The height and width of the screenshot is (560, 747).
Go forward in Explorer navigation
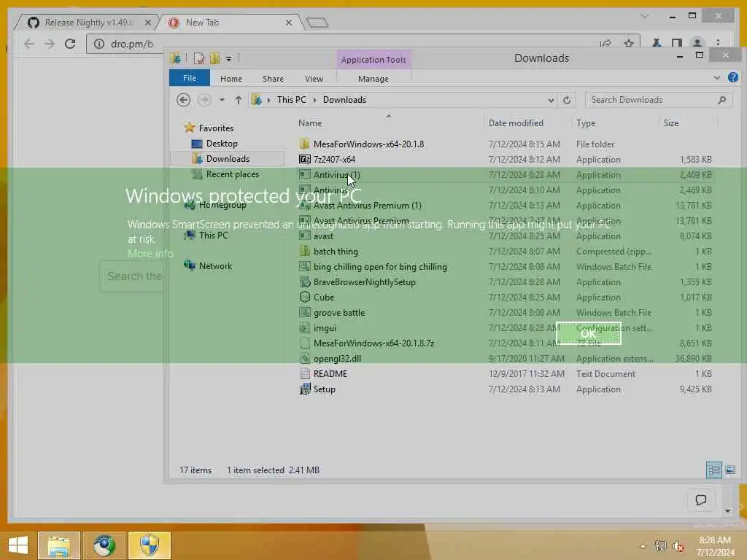pyautogui.click(x=204, y=100)
